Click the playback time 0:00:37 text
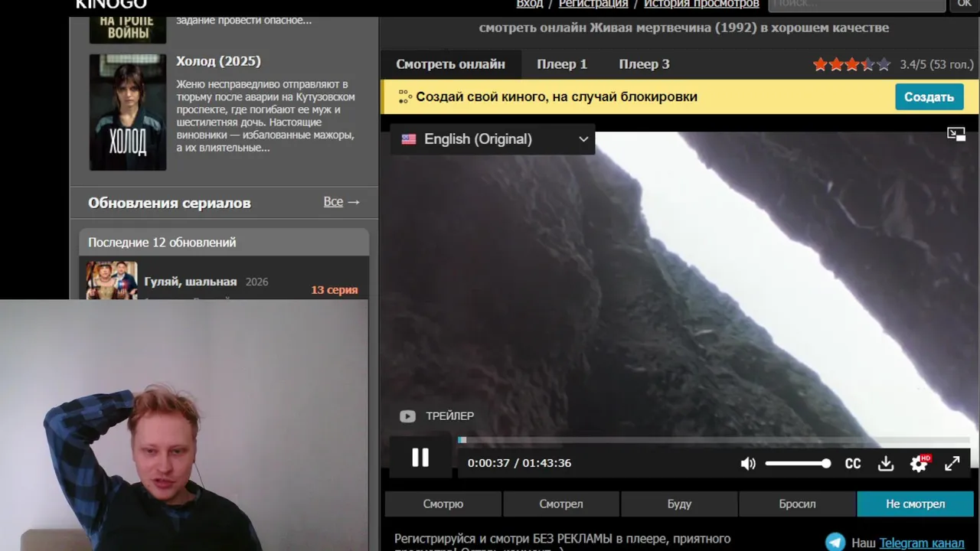The image size is (980, 551). point(488,463)
